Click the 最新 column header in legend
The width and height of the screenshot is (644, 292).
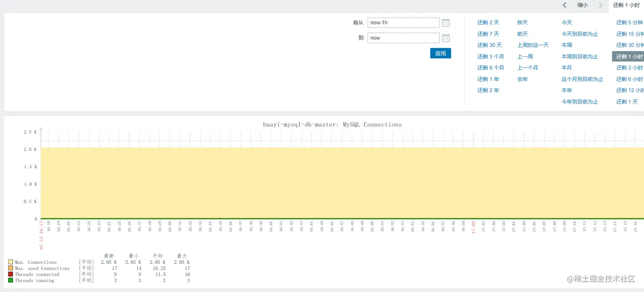[109, 256]
